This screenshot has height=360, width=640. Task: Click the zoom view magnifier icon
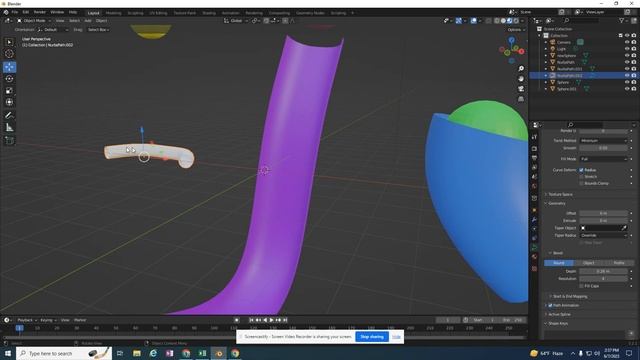[521, 69]
